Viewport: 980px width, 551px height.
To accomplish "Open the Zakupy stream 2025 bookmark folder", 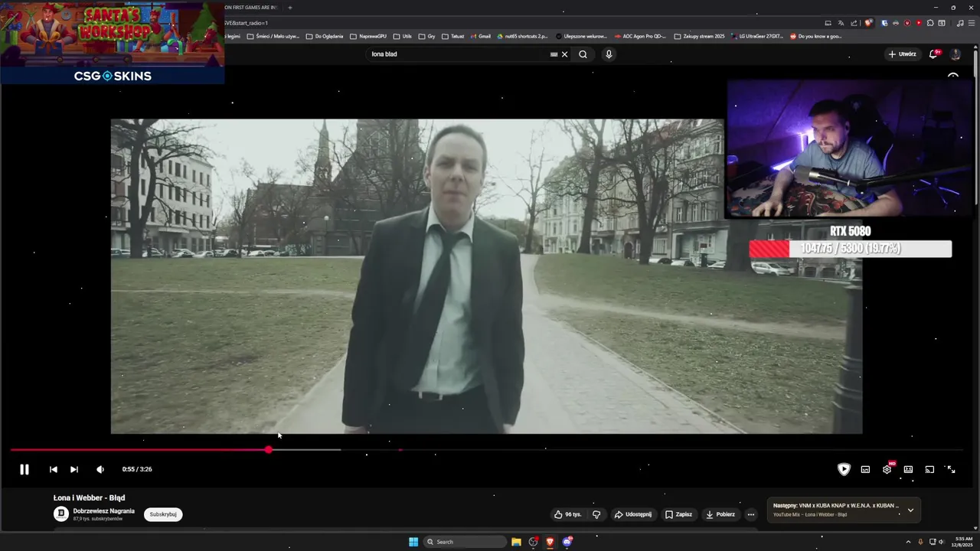I will tap(699, 36).
